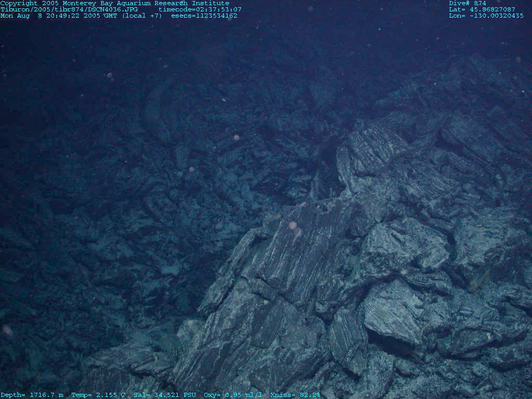The image size is (532, 399).
Task: Click the white particle floating over the central slab
Action: pyautogui.click(x=292, y=225)
